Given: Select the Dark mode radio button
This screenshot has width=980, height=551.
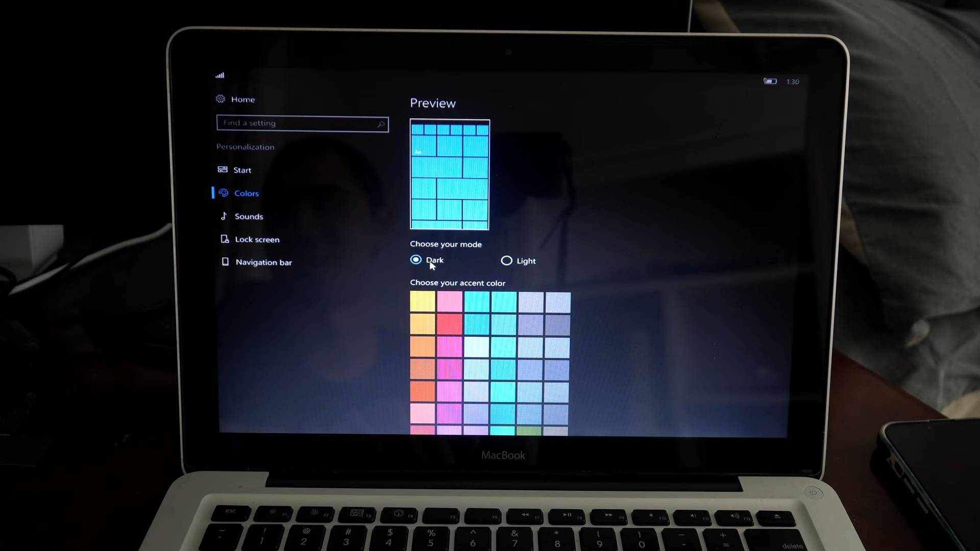Looking at the screenshot, I should coord(416,260).
